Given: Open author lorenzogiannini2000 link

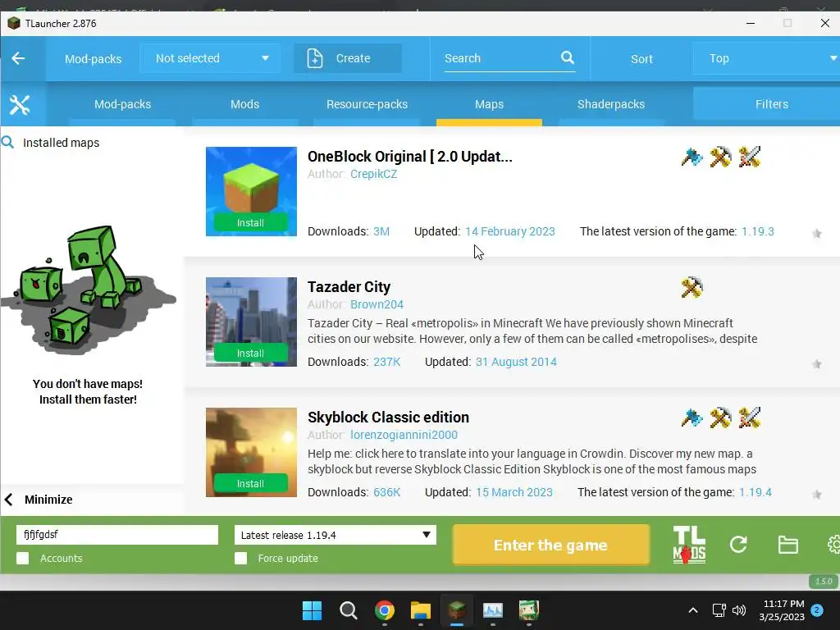Looking at the screenshot, I should tap(404, 435).
